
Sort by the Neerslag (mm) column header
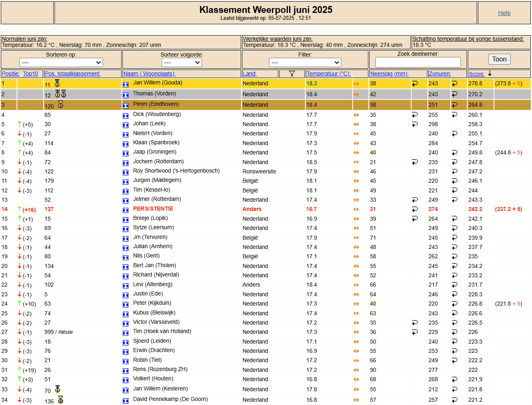point(389,74)
